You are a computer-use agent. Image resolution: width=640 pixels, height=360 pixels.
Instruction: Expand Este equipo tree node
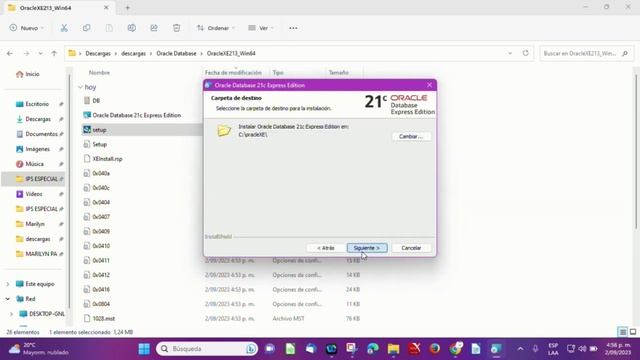click(x=8, y=284)
